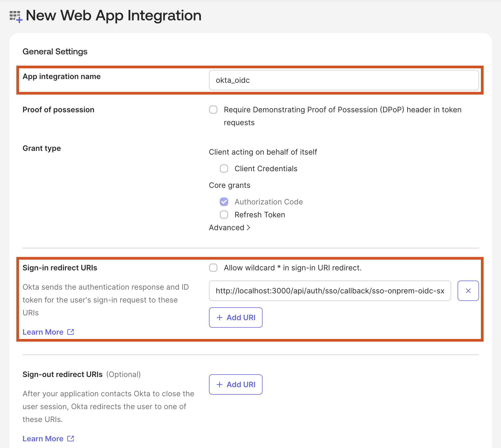Expand the Advanced grant type options
This screenshot has width=501, height=448.
pos(230,227)
